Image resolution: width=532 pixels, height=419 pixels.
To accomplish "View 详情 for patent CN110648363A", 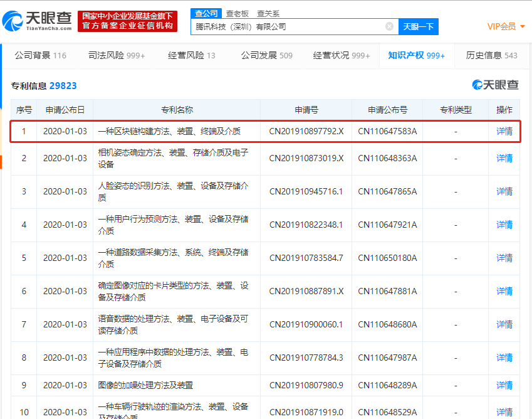I will point(504,158).
